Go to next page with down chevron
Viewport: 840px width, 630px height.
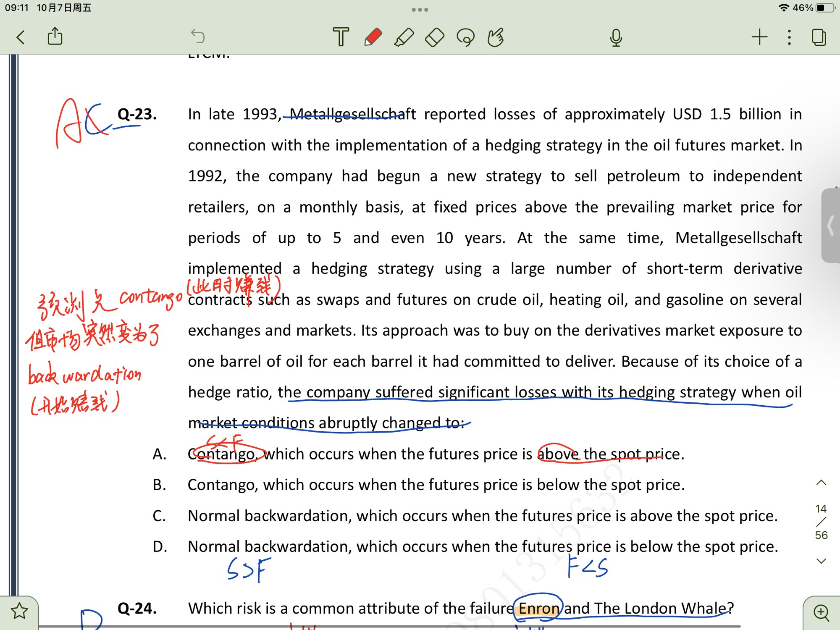pos(821,561)
